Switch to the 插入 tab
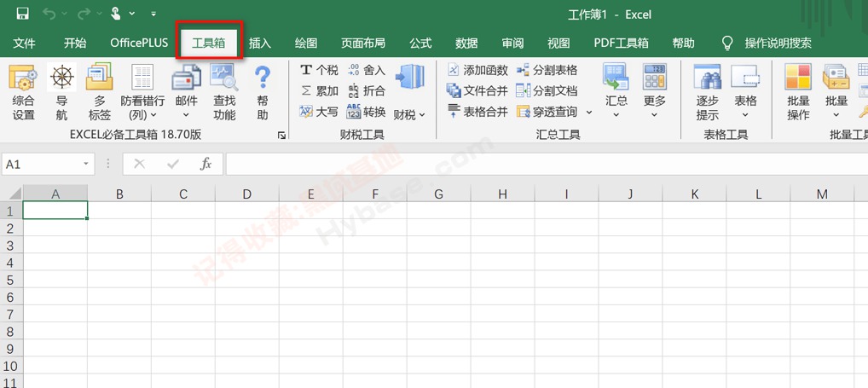This screenshot has height=388, width=868. point(259,43)
